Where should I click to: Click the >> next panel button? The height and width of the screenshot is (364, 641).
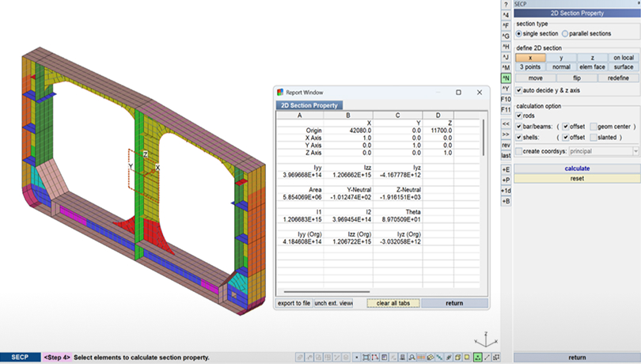tap(506, 135)
